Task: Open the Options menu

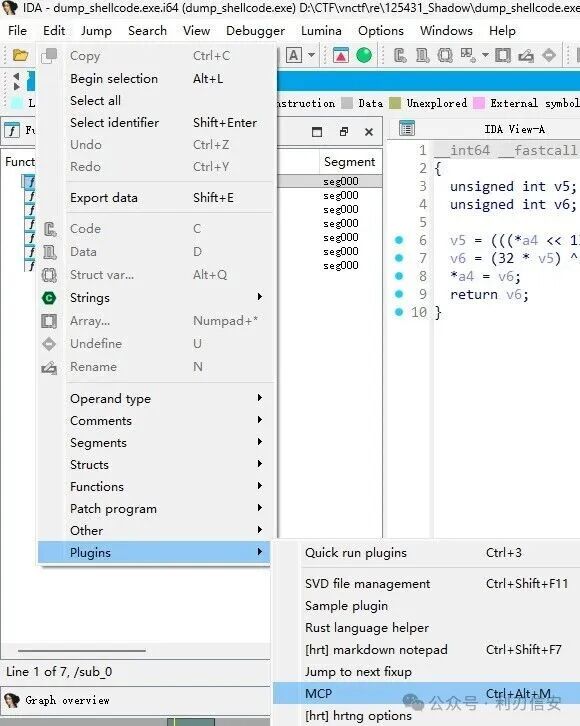Action: tap(380, 31)
